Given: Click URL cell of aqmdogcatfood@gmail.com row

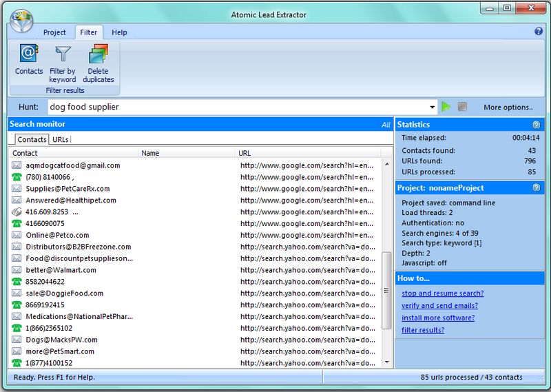Looking at the screenshot, I should (x=306, y=165).
